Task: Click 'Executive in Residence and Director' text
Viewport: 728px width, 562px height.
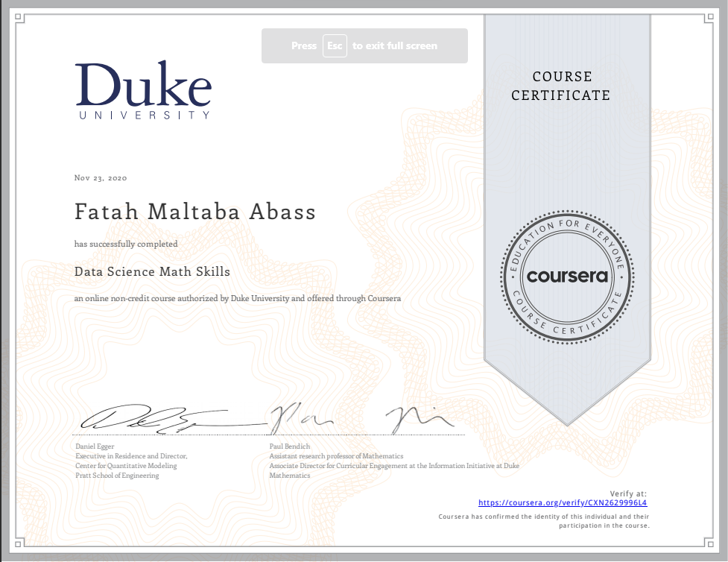Action: click(x=131, y=456)
